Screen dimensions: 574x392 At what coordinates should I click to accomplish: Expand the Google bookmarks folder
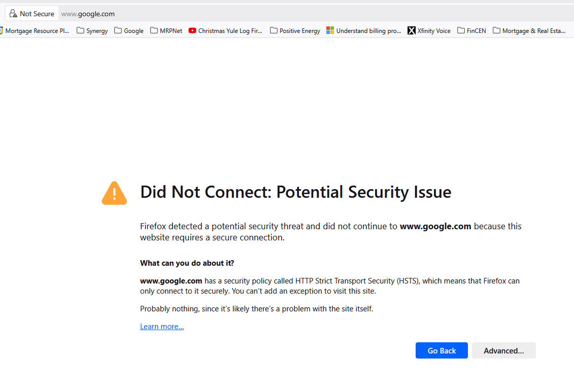tap(129, 31)
